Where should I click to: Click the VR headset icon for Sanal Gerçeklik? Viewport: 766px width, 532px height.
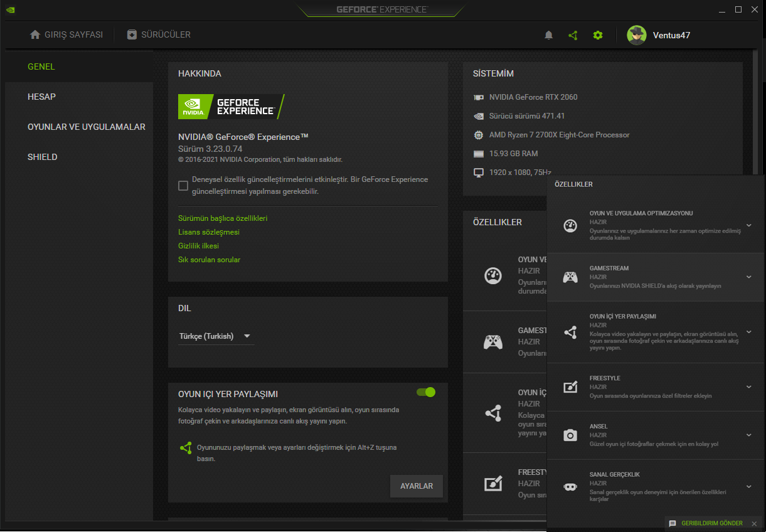point(570,486)
